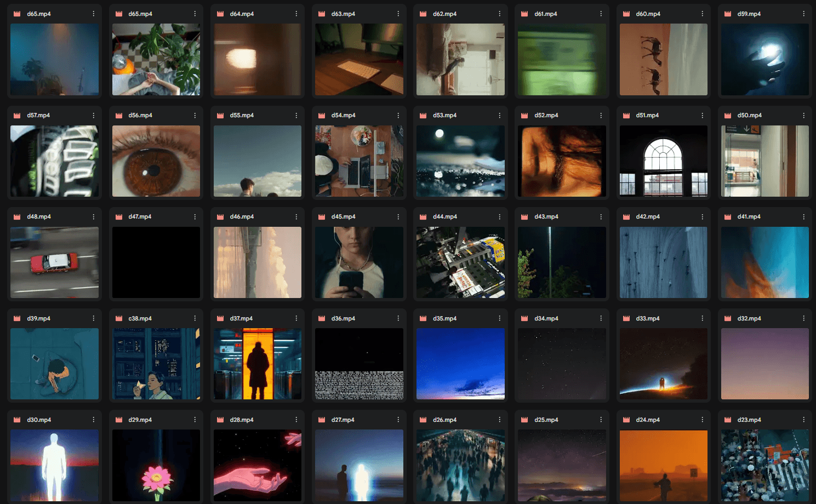Click the video file icon beside d30.mp4
Screen dimensions: 816x504
[17, 420]
